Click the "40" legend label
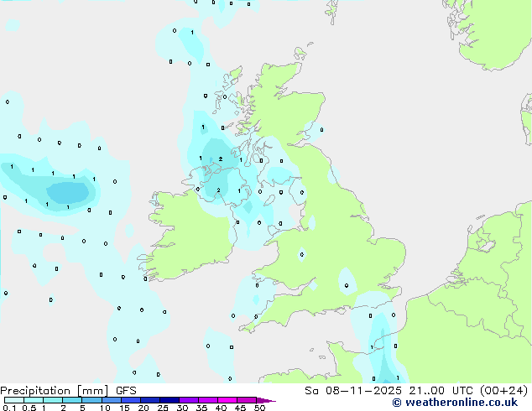The height and width of the screenshot is (411, 532). pos(221,408)
